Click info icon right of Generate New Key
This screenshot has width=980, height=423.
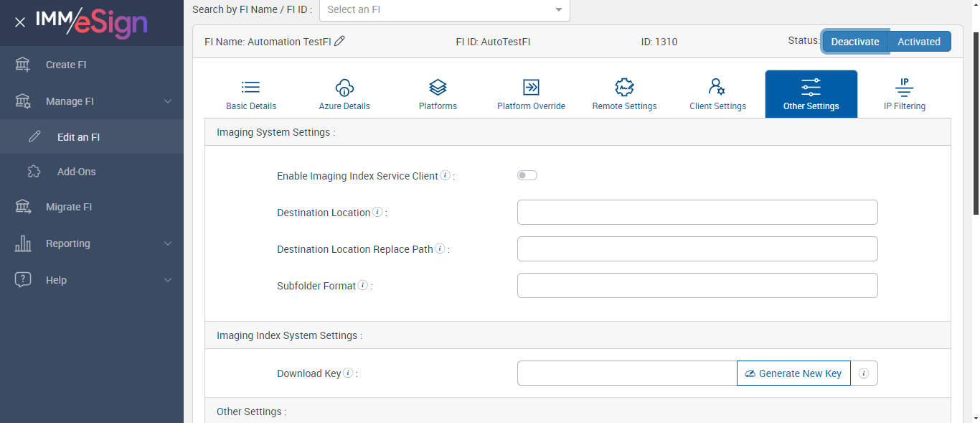pos(864,373)
